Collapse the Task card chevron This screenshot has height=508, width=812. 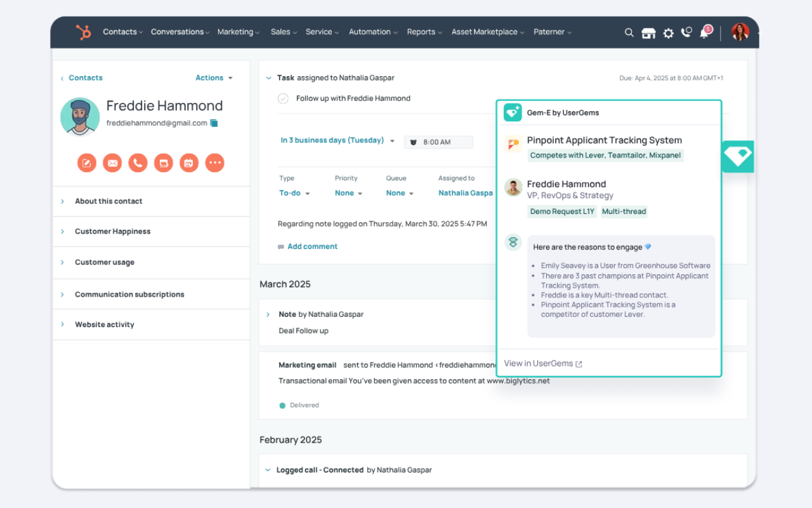268,78
